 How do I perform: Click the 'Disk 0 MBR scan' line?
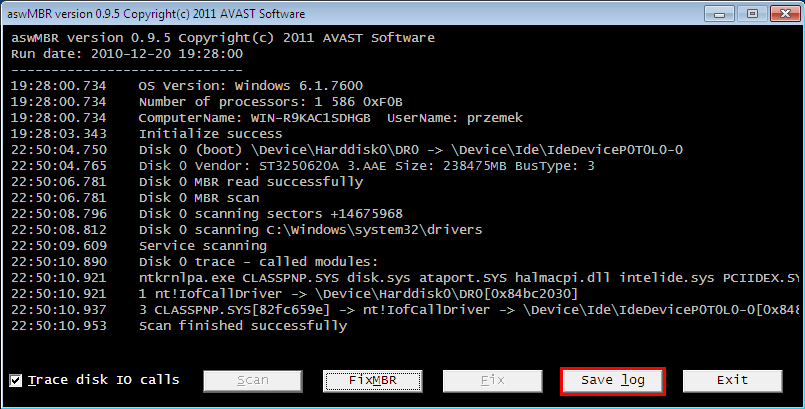[135, 198]
